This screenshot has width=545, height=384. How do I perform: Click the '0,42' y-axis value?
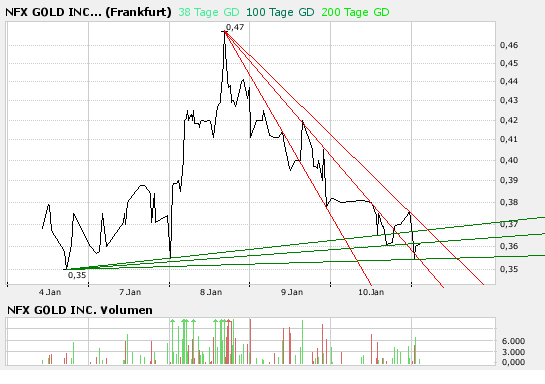click(x=509, y=120)
